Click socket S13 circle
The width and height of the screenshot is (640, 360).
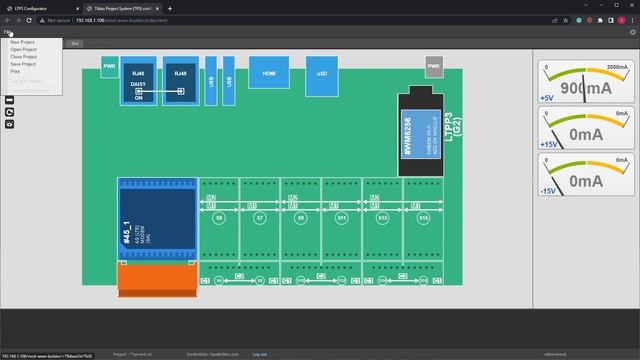[382, 218]
